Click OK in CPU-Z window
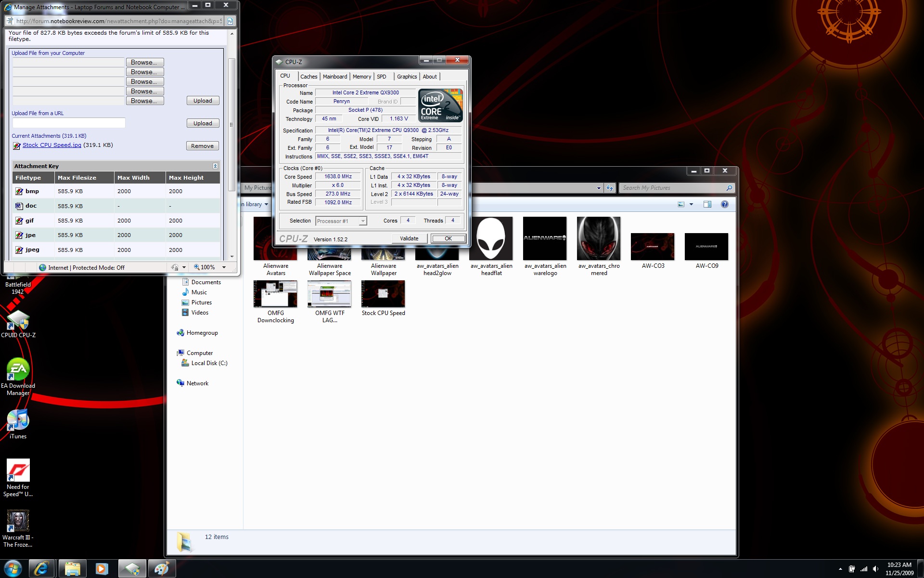Image resolution: width=924 pixels, height=578 pixels. [448, 238]
